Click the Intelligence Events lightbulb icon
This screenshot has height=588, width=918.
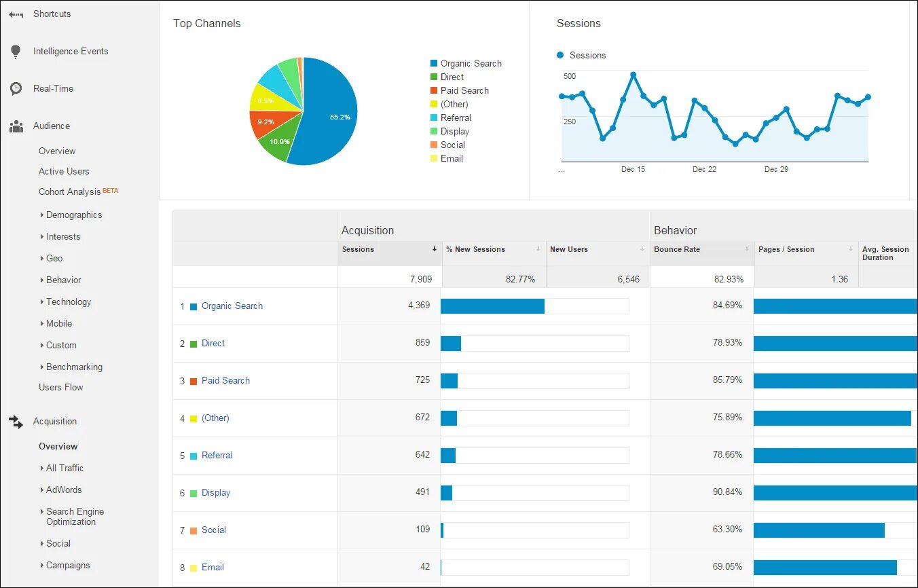[x=15, y=50]
